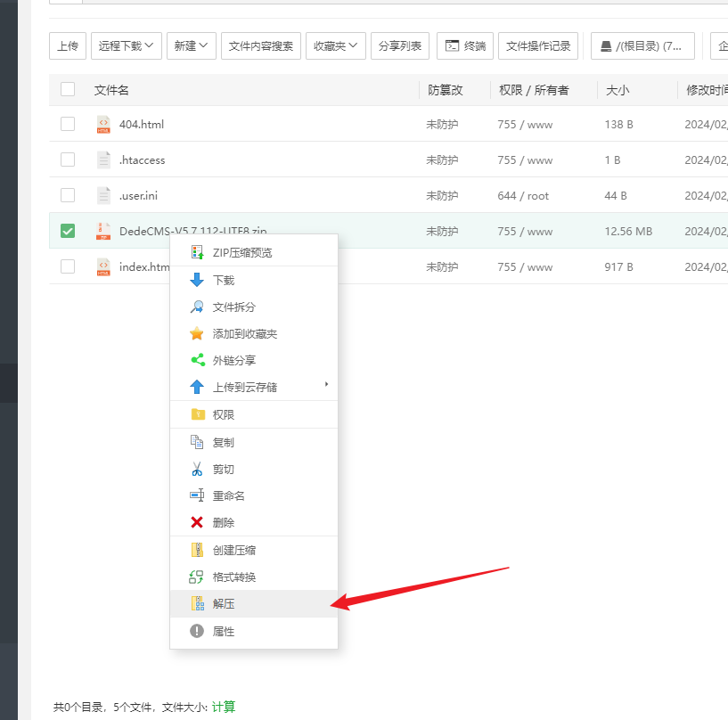Click the star icon for 添加到收藏夹
Screen dimensions: 728x720
[x=197, y=333]
